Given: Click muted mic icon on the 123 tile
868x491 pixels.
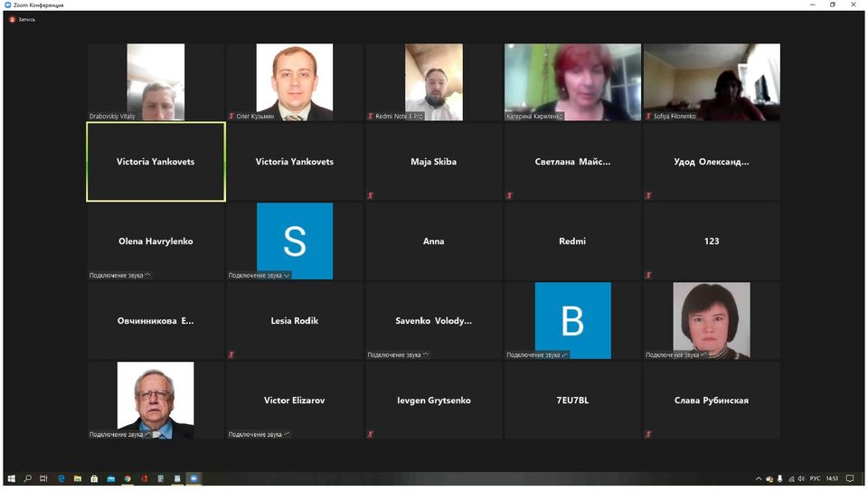Looking at the screenshot, I should (648, 275).
